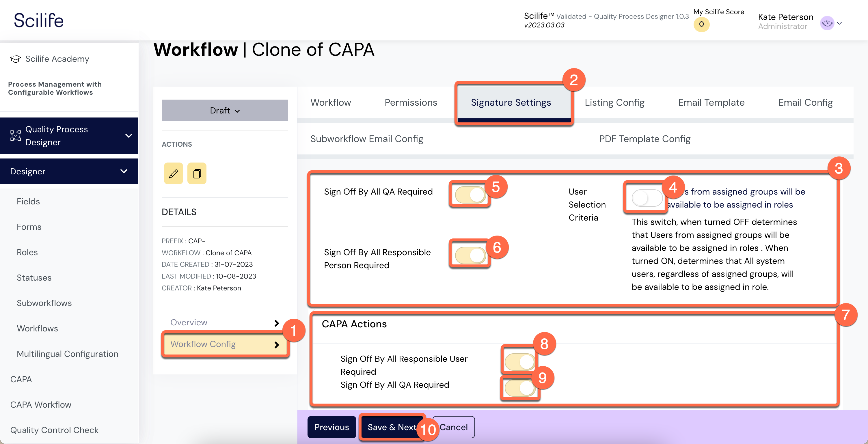Click the "DATE CREATED : 31-07-2023" line
The width and height of the screenshot is (868, 444).
coord(207,264)
